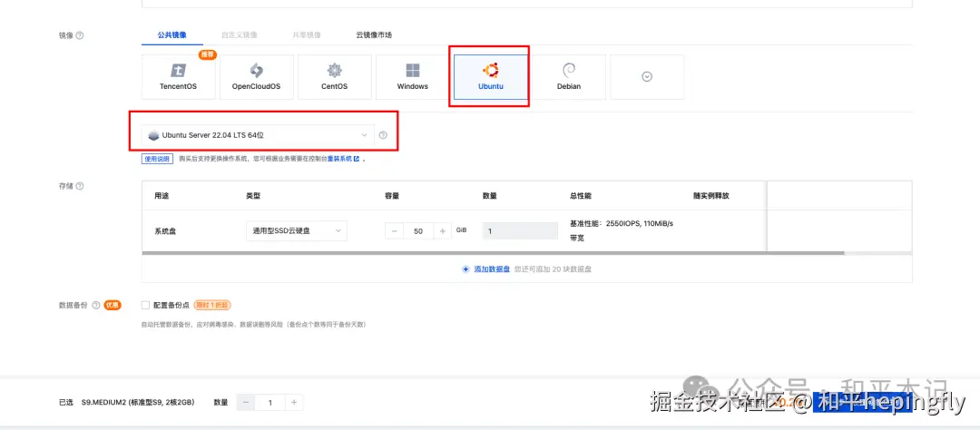Select the TencentOS image card

click(178, 77)
